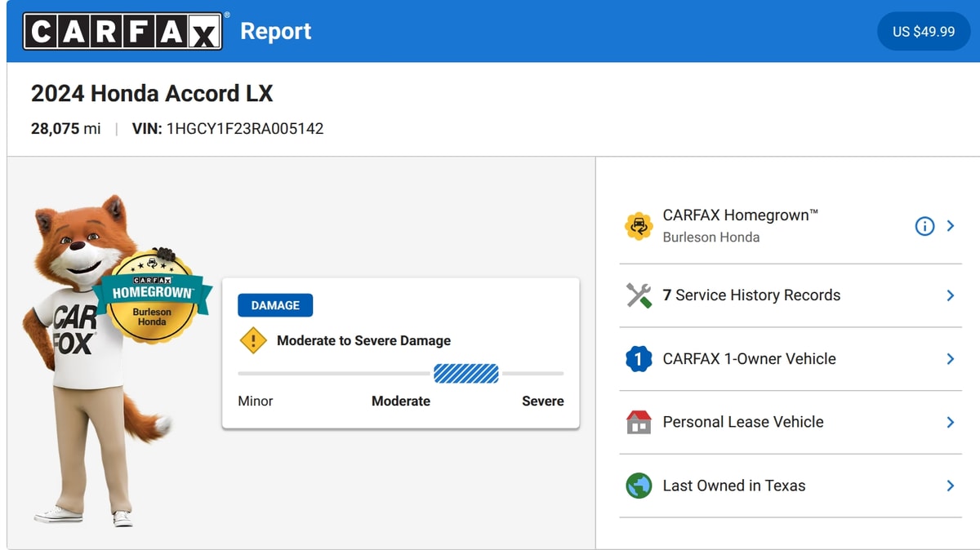Click the Report header text
Viewport: 980px width, 550px height.
(x=276, y=31)
